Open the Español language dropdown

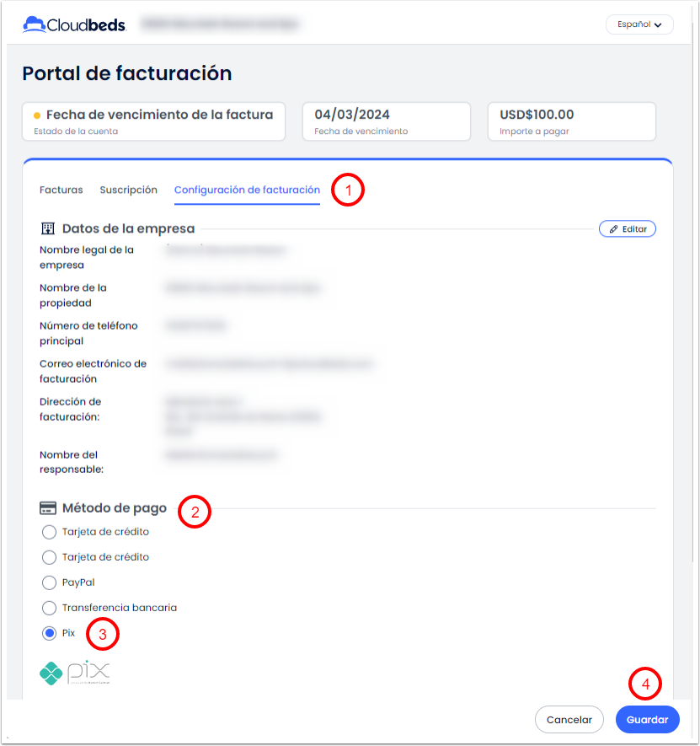(639, 24)
